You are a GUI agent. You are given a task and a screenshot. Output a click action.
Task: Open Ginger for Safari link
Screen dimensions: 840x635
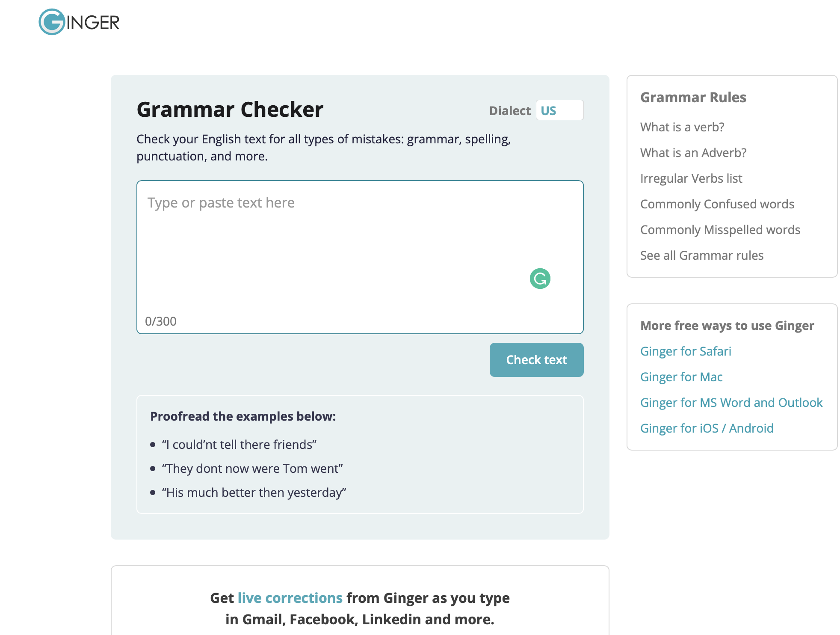click(686, 351)
